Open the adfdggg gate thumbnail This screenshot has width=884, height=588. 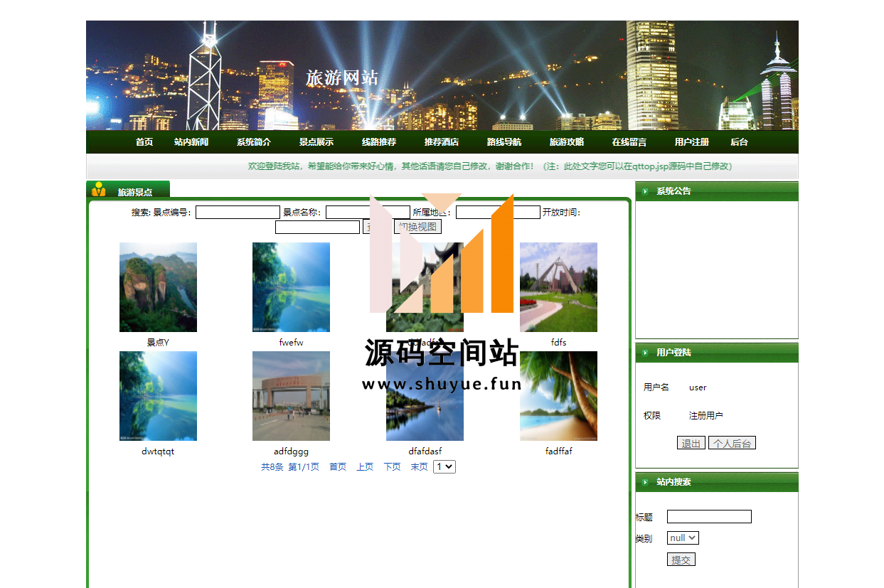click(x=291, y=396)
